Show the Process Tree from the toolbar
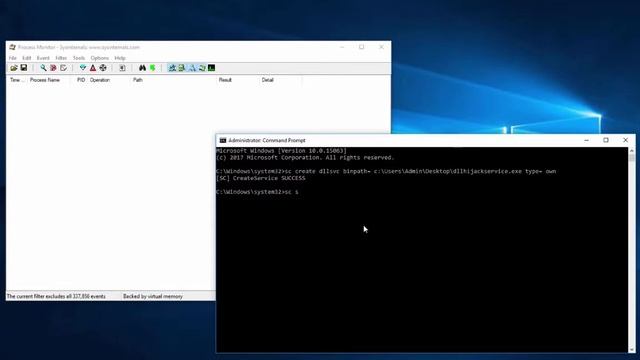 (122, 68)
